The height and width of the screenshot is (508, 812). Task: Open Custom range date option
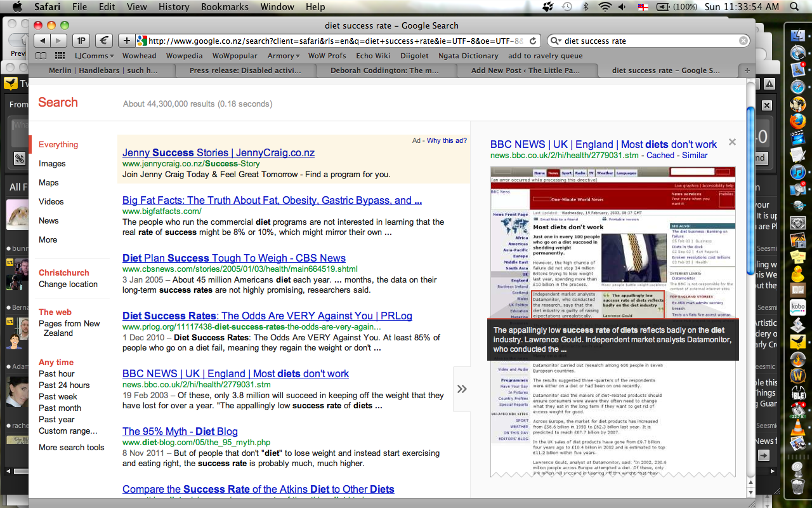click(68, 431)
